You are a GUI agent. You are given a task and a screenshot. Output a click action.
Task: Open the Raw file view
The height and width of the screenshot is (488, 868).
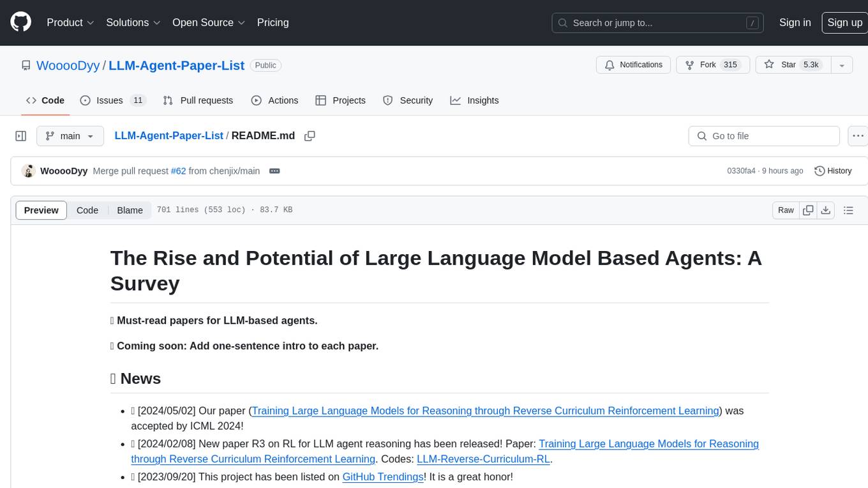coord(786,210)
